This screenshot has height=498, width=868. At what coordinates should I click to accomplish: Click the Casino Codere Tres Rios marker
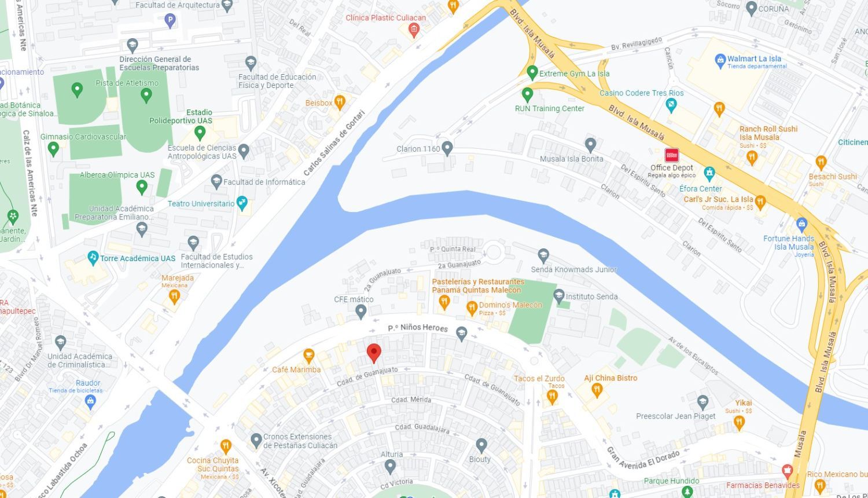coord(671,105)
